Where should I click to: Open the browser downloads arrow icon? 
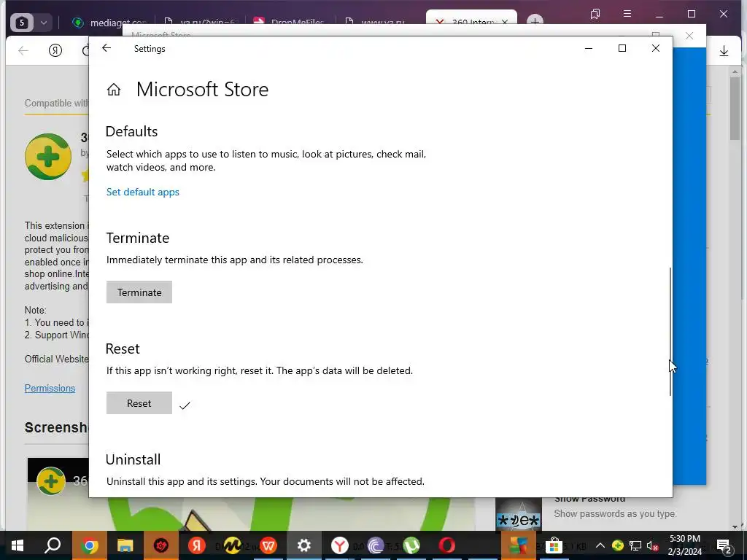[x=724, y=50]
